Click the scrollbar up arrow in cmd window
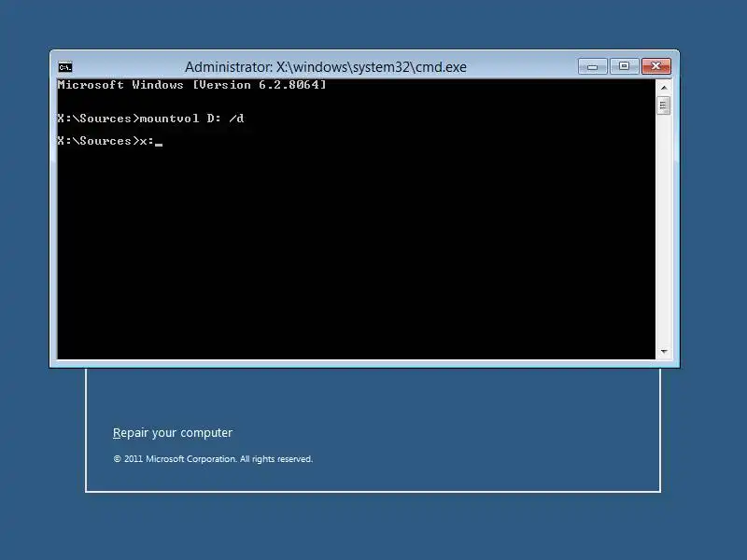Viewport: 747px width, 560px height. coord(664,88)
